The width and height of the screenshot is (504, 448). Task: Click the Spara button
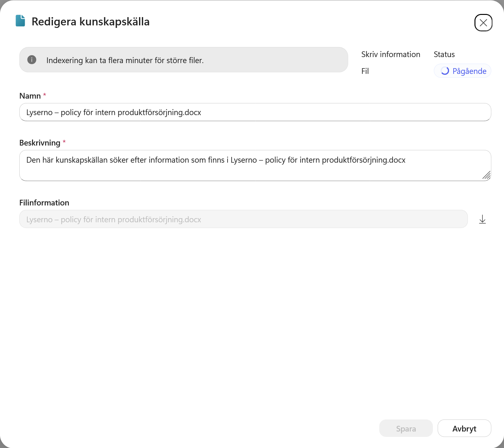click(x=406, y=428)
